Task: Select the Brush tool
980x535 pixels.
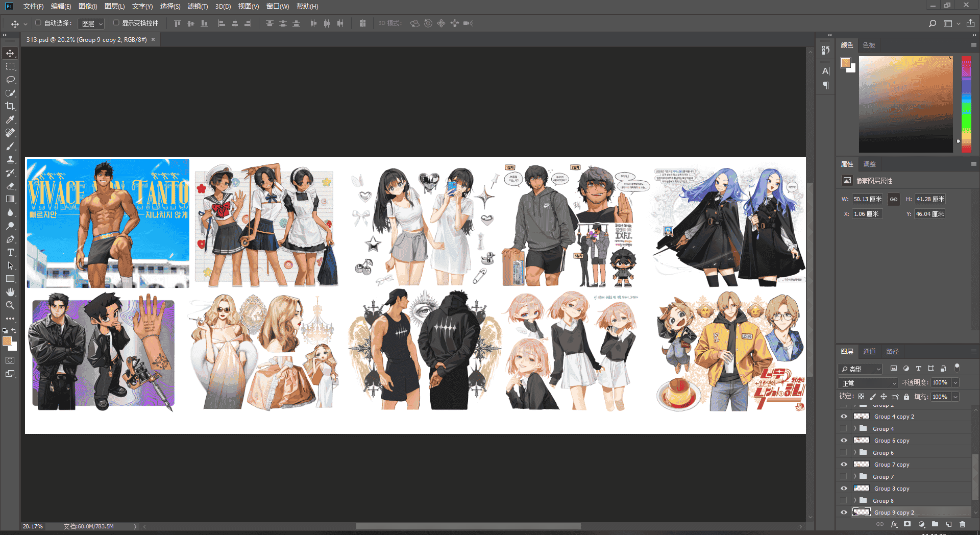Action: pyautogui.click(x=10, y=146)
